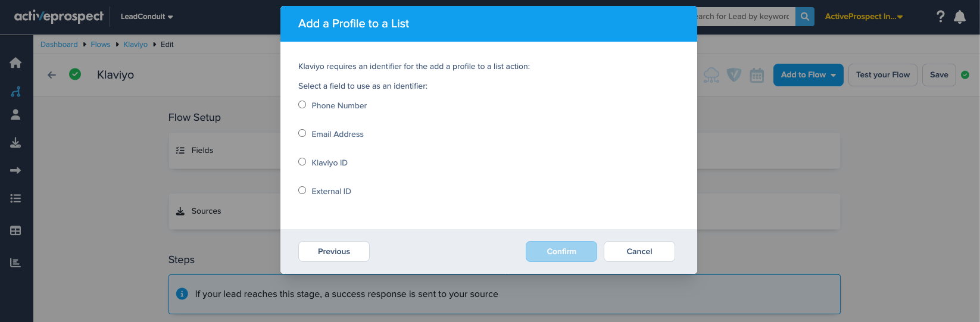Image resolution: width=980 pixels, height=322 pixels.
Task: Click the search magnifier button
Action: point(805,17)
